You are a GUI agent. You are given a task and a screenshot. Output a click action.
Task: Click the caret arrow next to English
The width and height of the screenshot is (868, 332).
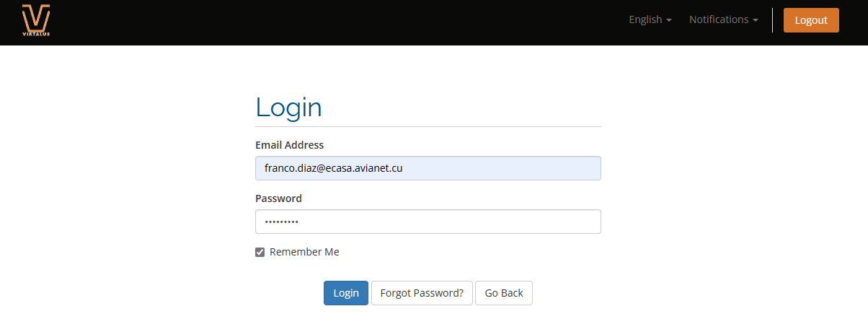pyautogui.click(x=669, y=20)
